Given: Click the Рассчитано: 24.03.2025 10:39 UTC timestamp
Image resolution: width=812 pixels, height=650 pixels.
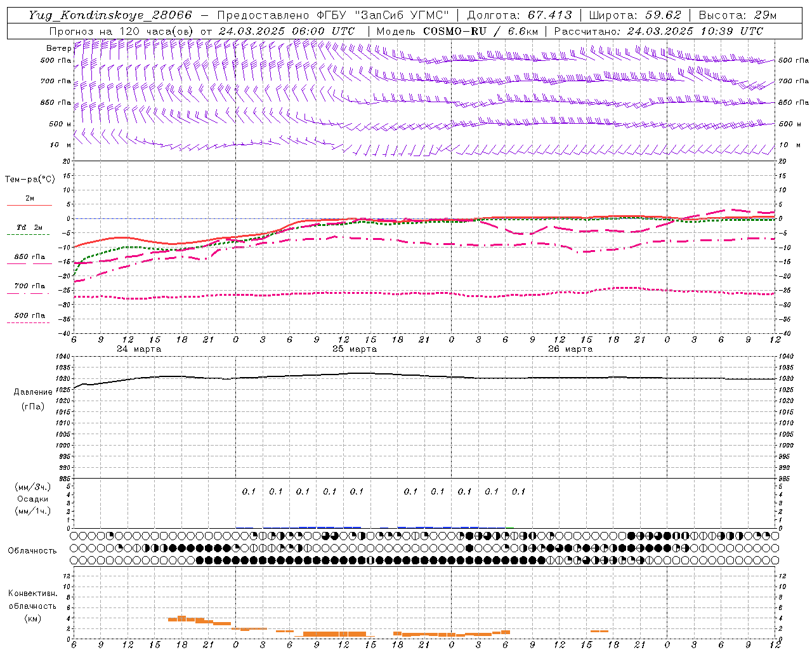Looking at the screenshot, I should click(658, 31).
